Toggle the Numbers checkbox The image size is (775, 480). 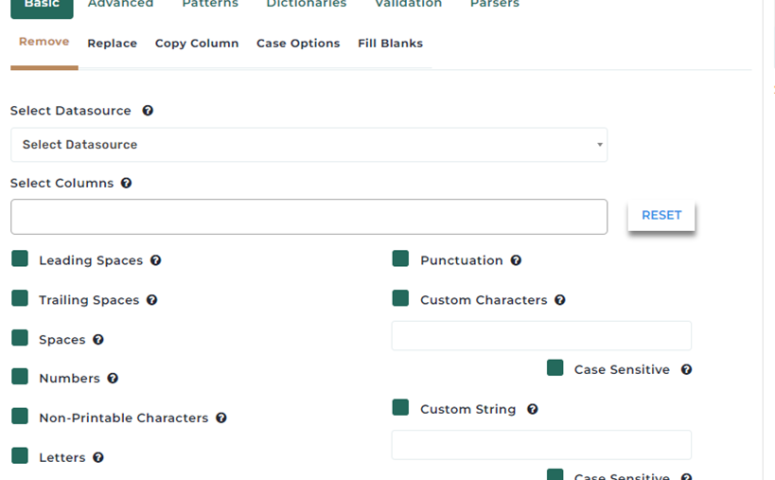point(20,377)
